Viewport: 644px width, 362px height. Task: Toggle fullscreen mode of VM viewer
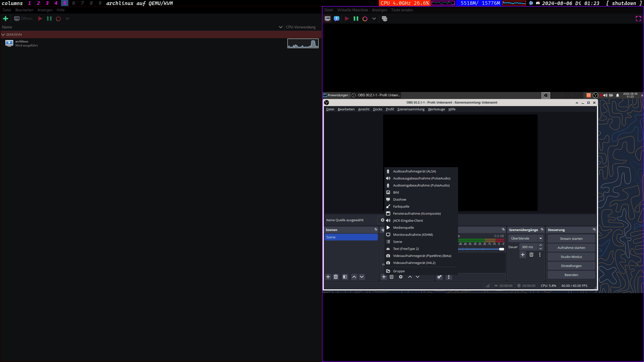click(x=638, y=19)
